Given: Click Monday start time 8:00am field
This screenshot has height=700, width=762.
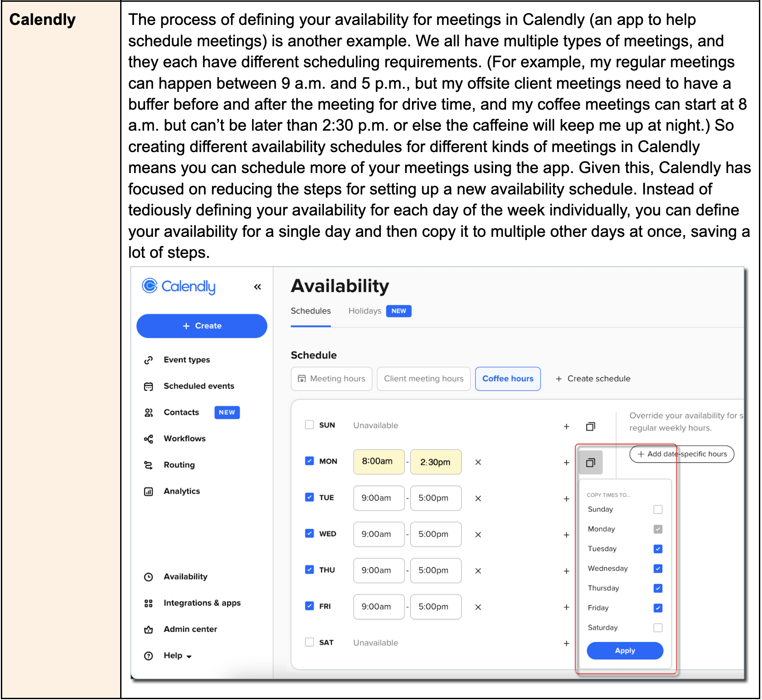Looking at the screenshot, I should point(379,462).
